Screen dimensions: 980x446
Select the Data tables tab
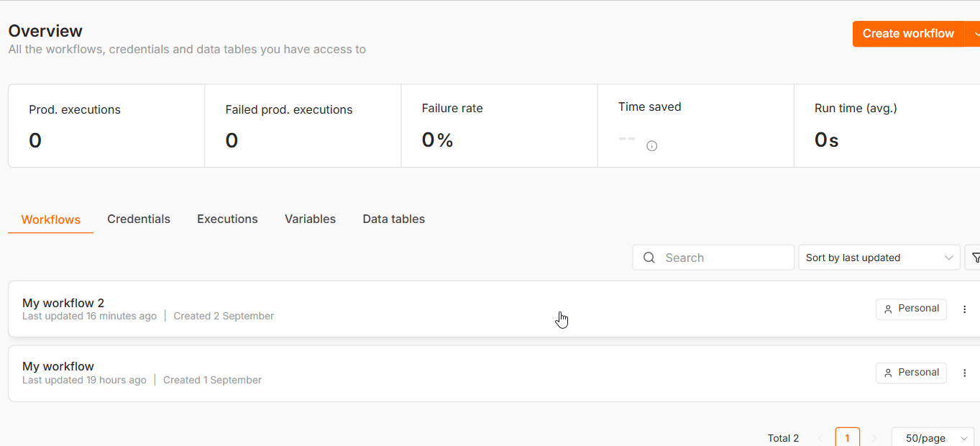pos(393,219)
